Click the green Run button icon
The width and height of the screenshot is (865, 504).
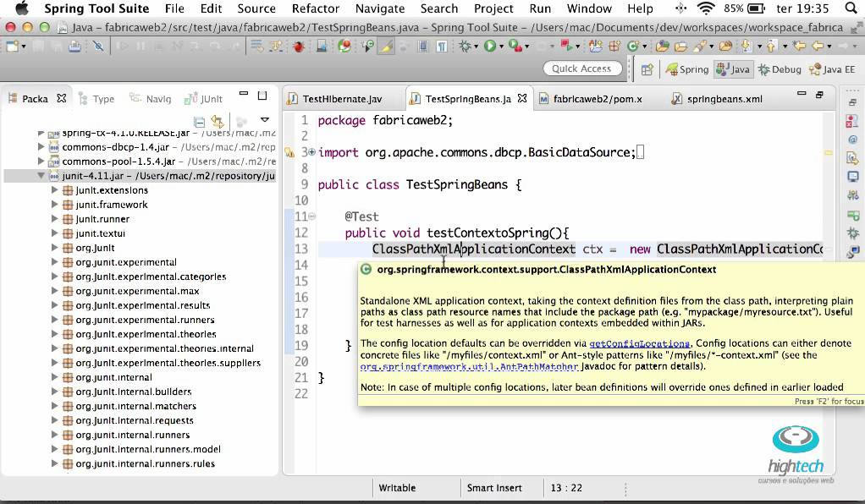(490, 47)
